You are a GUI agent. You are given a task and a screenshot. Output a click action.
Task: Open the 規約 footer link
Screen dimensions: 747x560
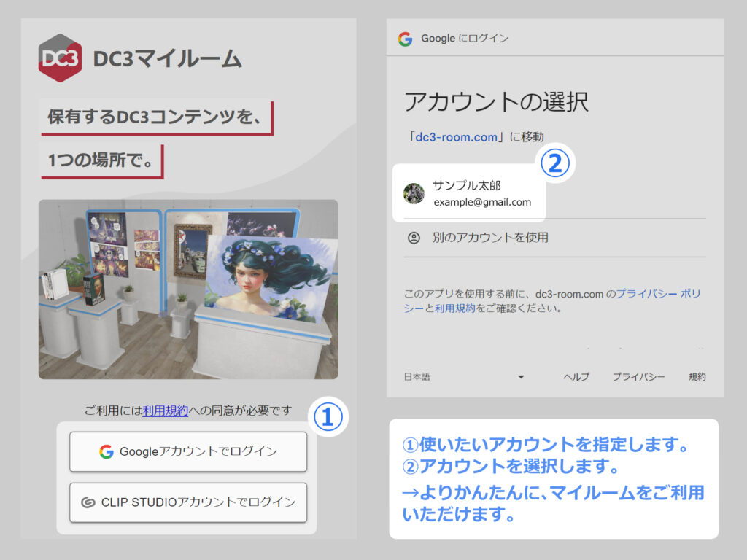coord(697,377)
